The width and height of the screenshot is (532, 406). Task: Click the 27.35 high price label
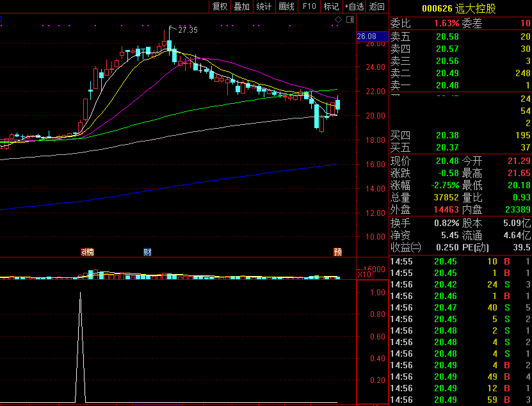pos(188,30)
